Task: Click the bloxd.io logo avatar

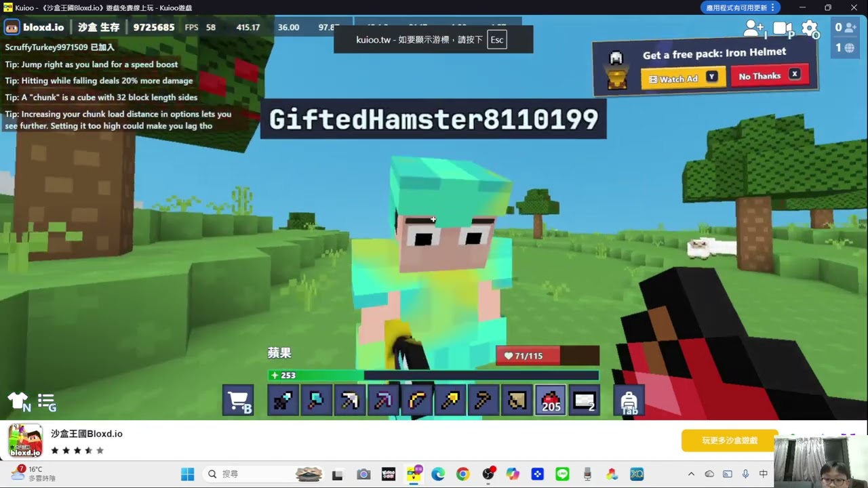Action: pos(12,28)
